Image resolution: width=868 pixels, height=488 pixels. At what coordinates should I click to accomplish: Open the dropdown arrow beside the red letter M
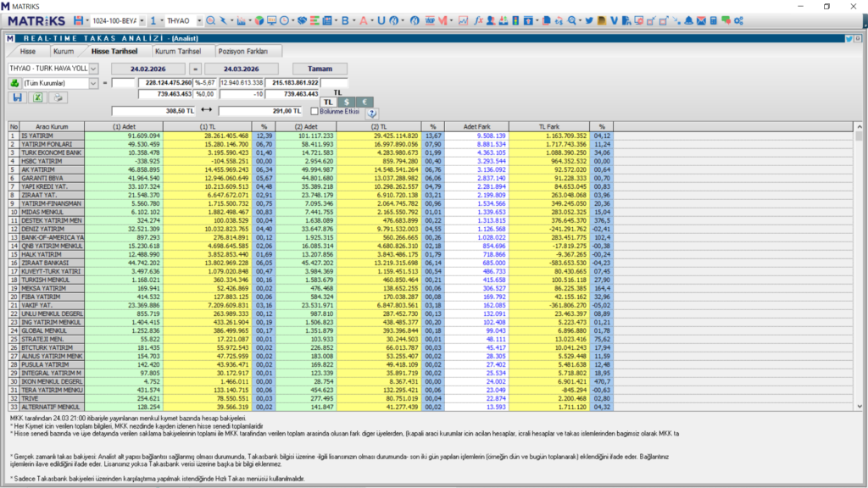[x=451, y=20]
